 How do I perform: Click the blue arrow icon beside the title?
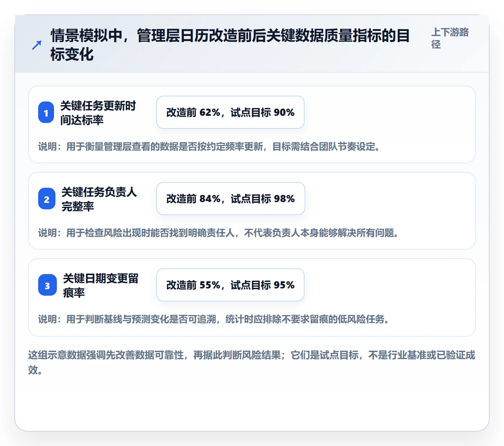[37, 45]
